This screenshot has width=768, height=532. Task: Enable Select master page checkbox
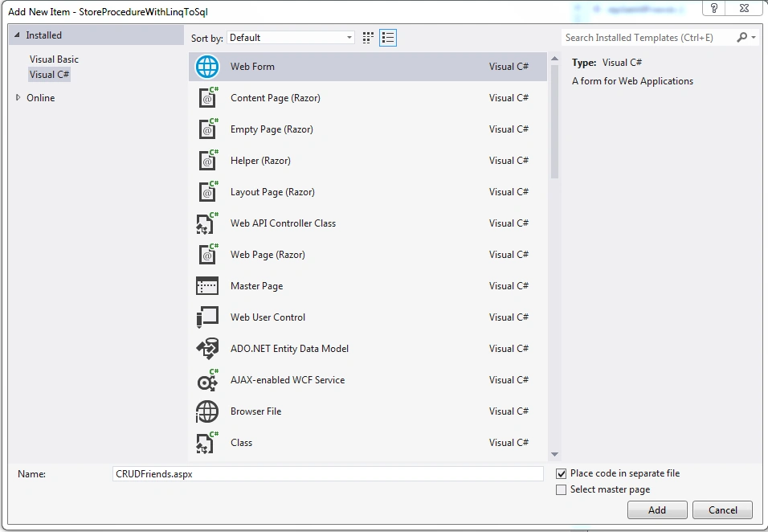click(x=562, y=489)
